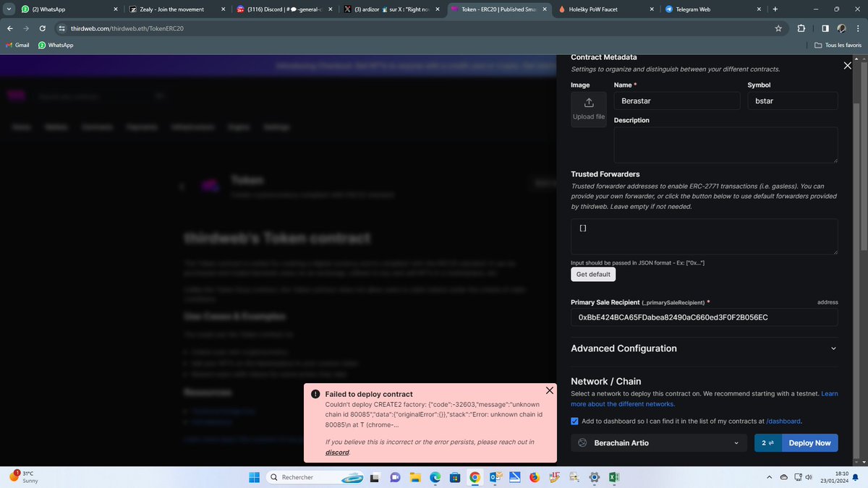Click the error alert exclamation icon
This screenshot has width=868, height=488.
[x=316, y=394]
